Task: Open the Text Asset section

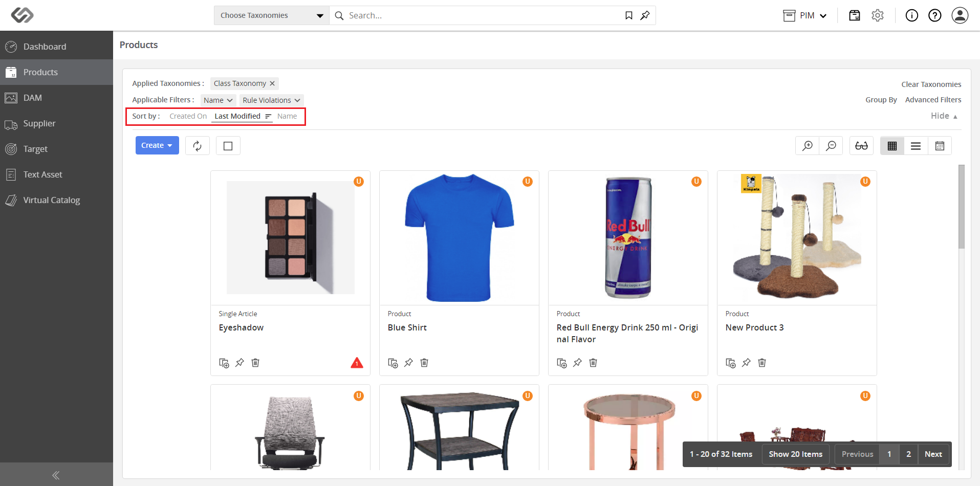Action: 56,174
